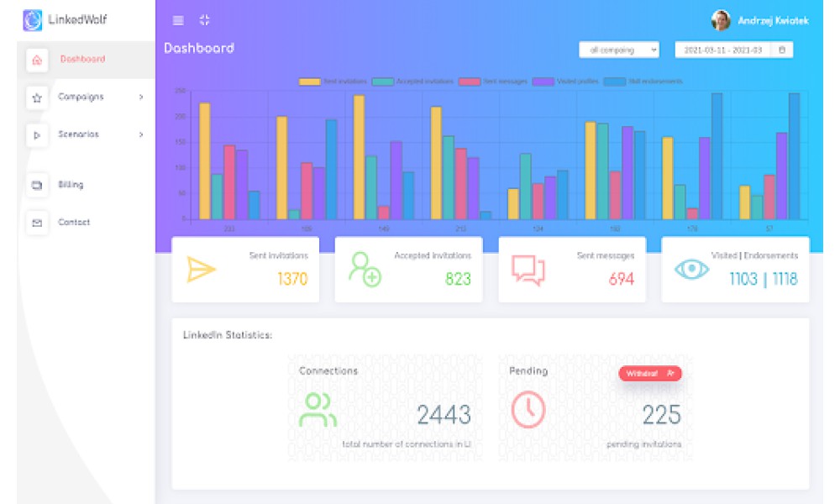Click the Sent invitations paper plane icon
Image resolution: width=840 pixels, height=504 pixels.
[201, 270]
